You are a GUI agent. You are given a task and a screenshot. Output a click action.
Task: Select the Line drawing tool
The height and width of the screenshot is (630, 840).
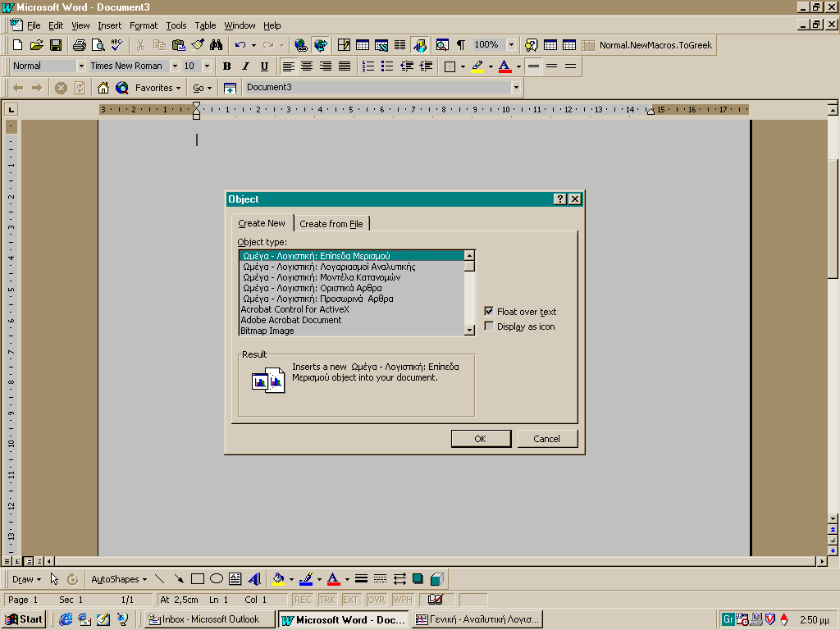(x=159, y=579)
